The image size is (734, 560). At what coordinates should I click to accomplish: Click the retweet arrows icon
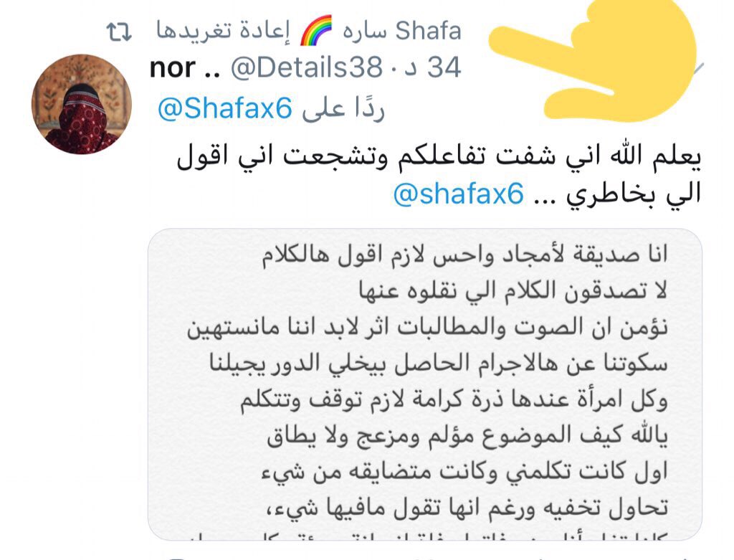[x=119, y=32]
